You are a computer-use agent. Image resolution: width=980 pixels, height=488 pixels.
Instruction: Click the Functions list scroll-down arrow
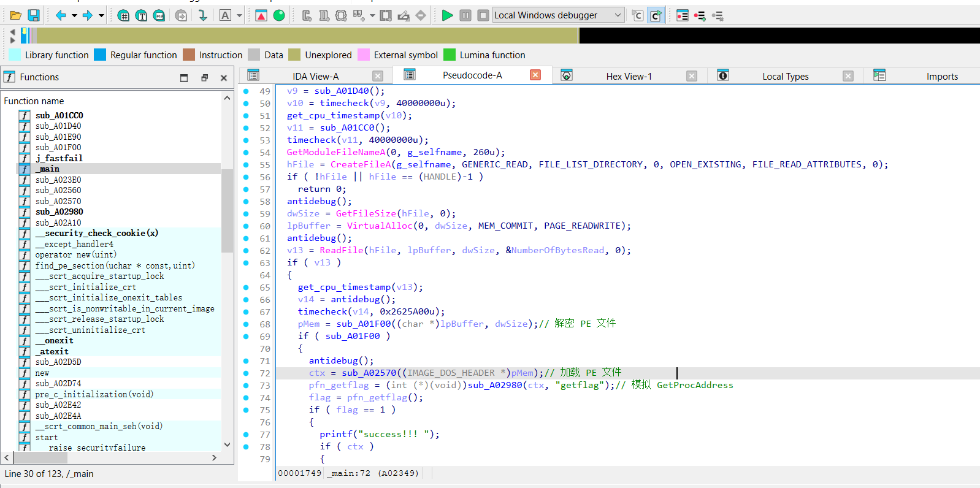(227, 444)
